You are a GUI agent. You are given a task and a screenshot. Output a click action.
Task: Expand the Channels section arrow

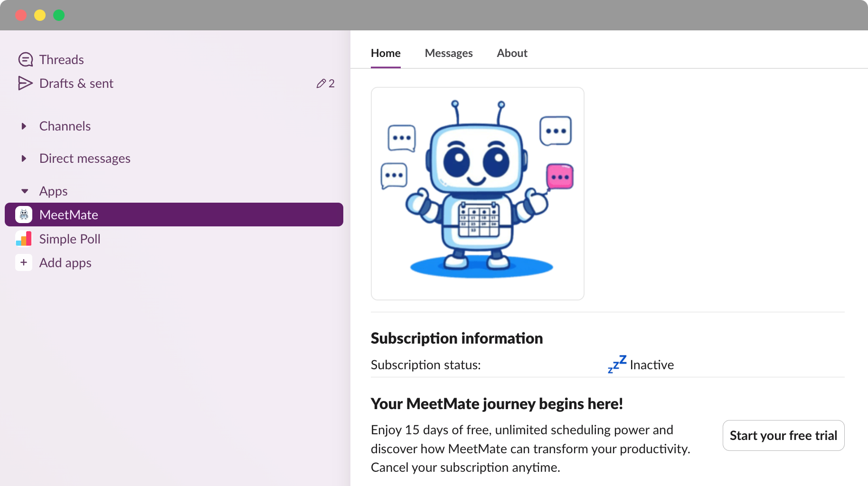tap(24, 126)
